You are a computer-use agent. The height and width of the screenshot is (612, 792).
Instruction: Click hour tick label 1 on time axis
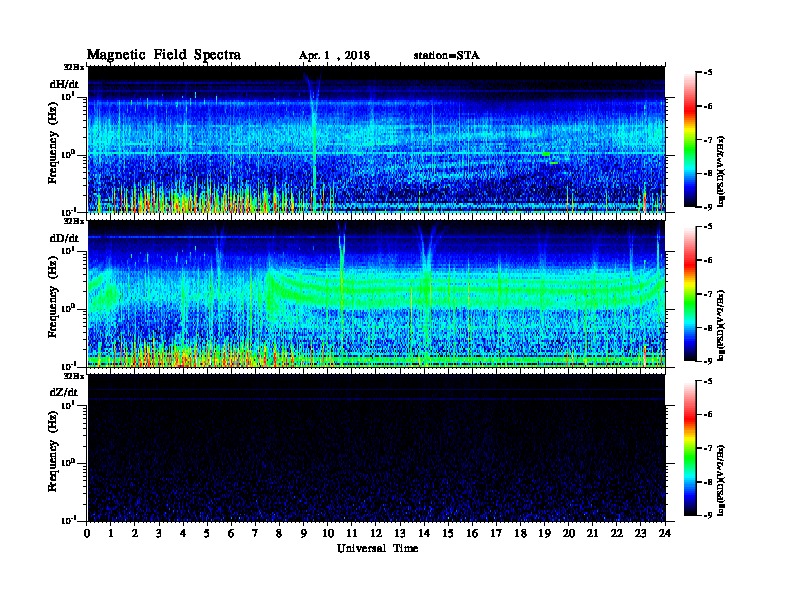pos(111,533)
